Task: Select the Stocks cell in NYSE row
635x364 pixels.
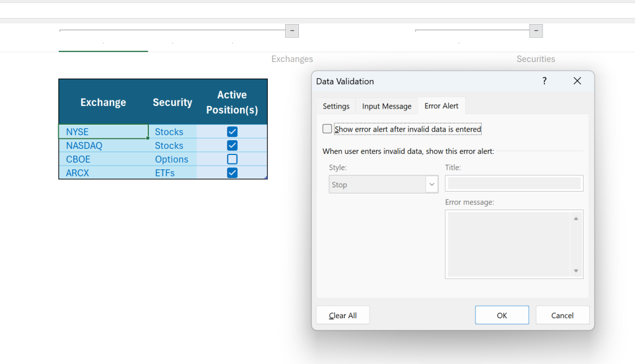Action: (x=172, y=131)
